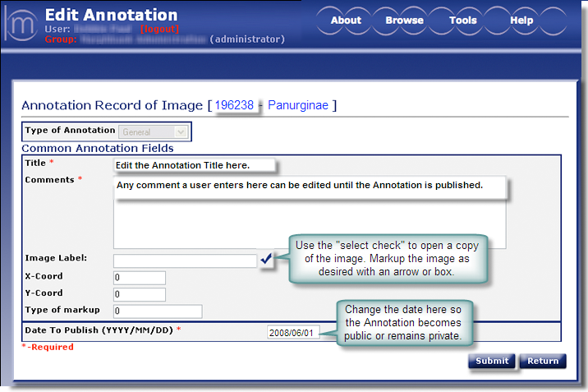The width and height of the screenshot is (588, 392).
Task: Click the Y-Coord input field
Action: point(140,294)
